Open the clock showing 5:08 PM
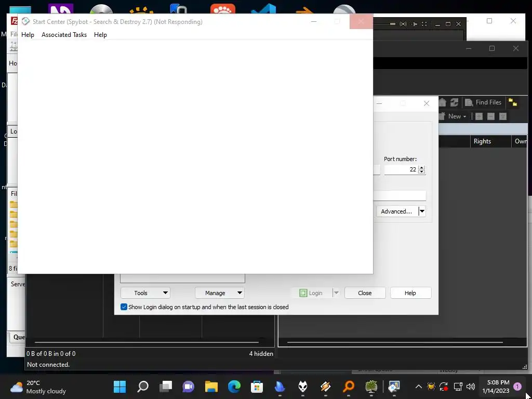 coord(496,387)
